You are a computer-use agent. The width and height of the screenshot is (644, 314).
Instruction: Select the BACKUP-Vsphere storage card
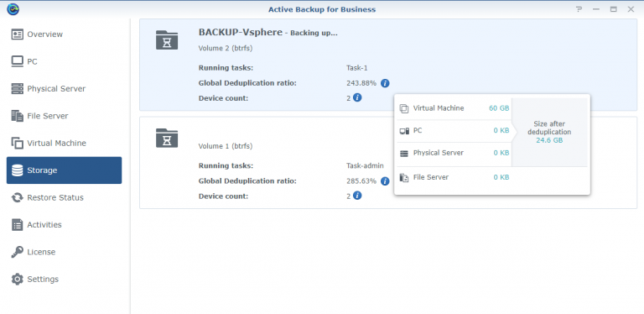pos(388,65)
